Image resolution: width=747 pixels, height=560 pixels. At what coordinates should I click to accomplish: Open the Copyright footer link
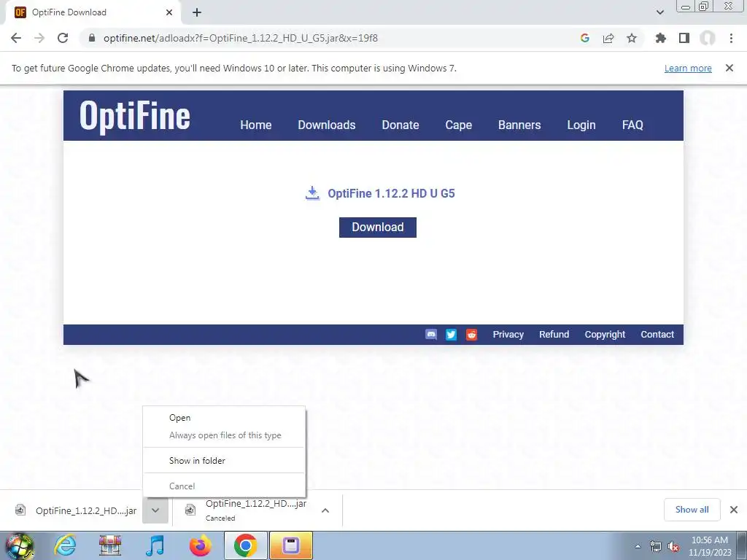605,334
